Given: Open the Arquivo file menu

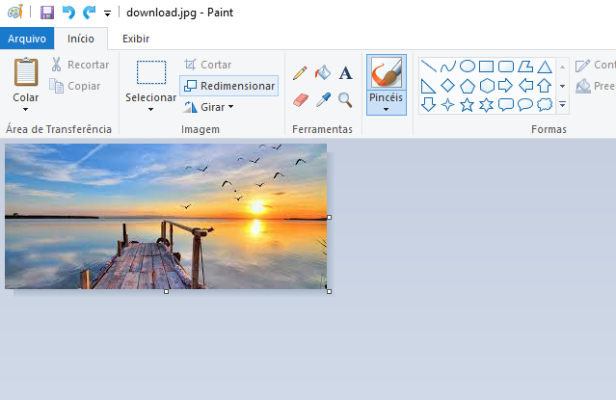Looking at the screenshot, I should [x=26, y=39].
